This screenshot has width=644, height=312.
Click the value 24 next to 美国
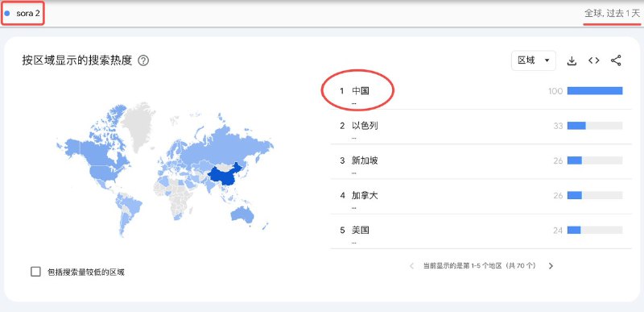pyautogui.click(x=558, y=231)
